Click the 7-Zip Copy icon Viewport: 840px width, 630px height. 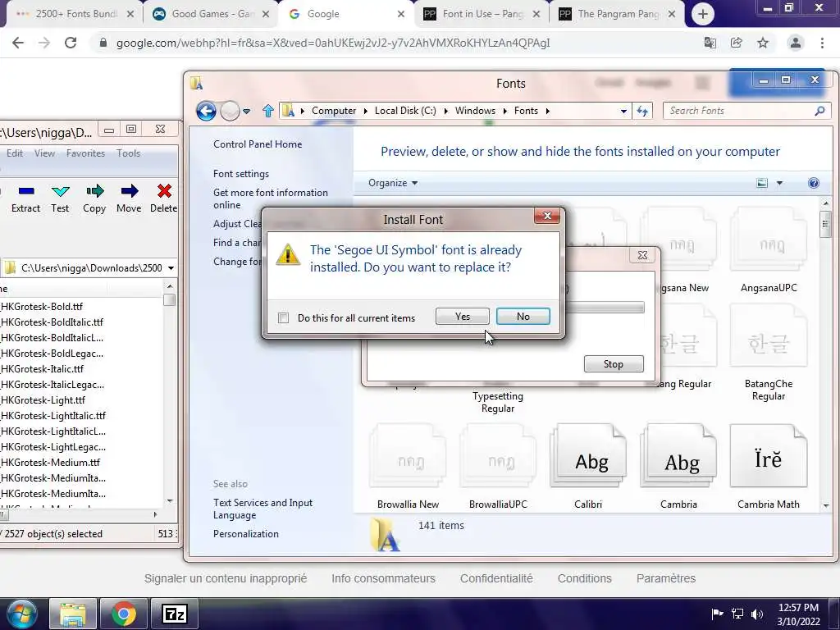click(94, 191)
